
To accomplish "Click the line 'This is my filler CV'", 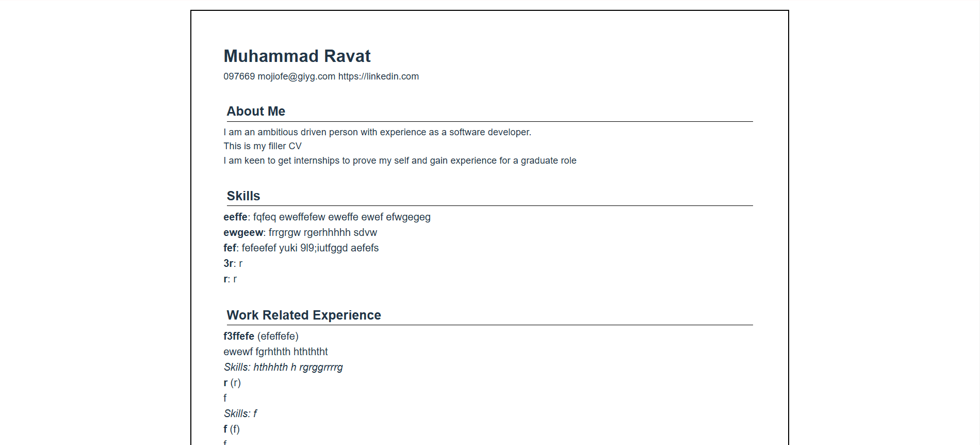I will point(262,146).
